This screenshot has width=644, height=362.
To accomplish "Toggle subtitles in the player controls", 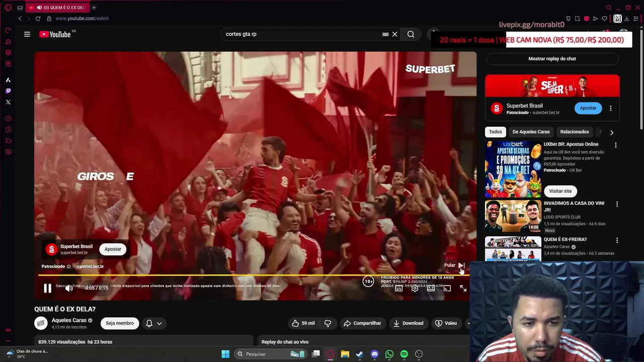I will click(398, 288).
